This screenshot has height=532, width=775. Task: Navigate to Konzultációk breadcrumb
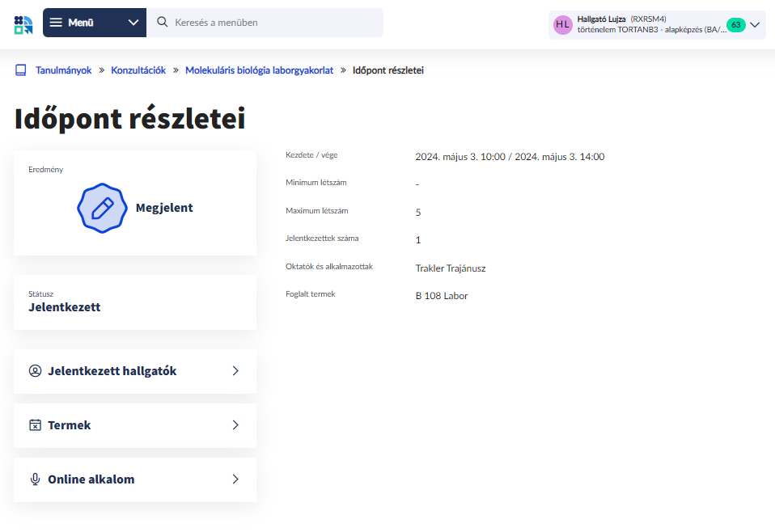tap(138, 70)
